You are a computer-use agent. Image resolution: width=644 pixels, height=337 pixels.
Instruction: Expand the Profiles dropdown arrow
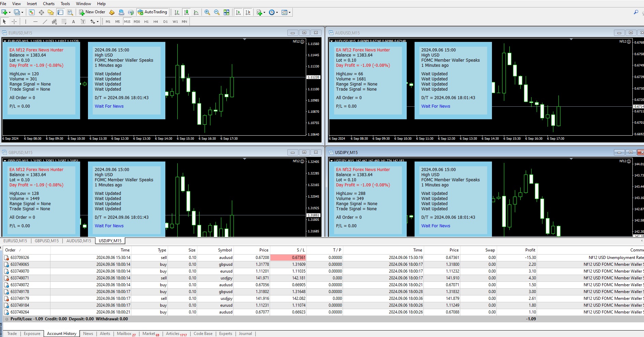point(23,13)
